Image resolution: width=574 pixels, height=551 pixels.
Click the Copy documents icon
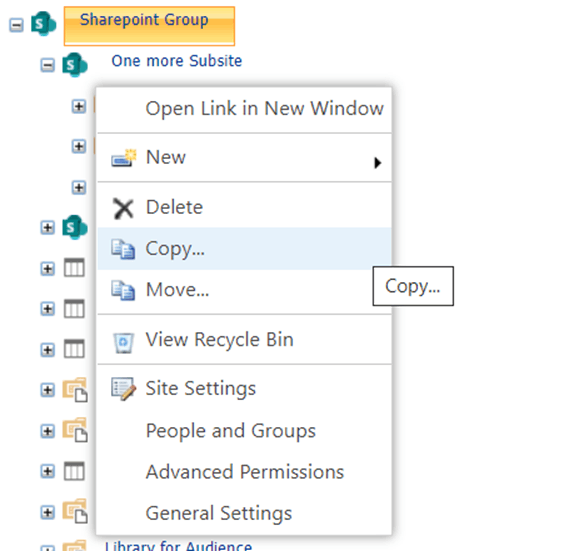pos(123,249)
